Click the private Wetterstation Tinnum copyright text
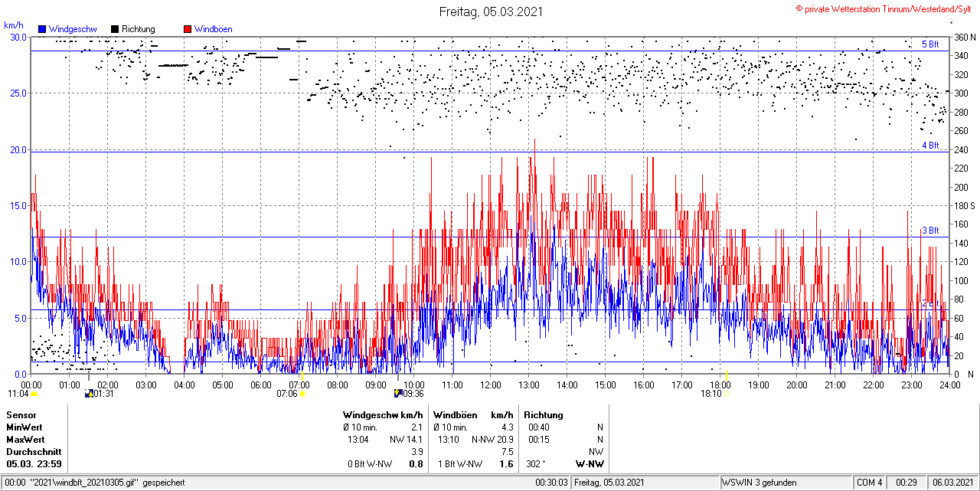This screenshot has width=980, height=491. pos(884,8)
